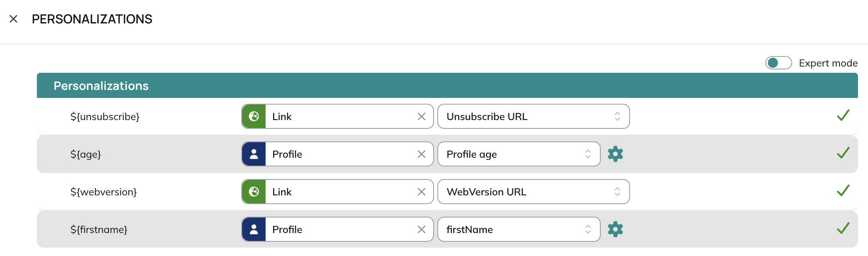This screenshot has width=868, height=256.
Task: Click the green globe icon for ${unsubscribe}
Action: 254,116
